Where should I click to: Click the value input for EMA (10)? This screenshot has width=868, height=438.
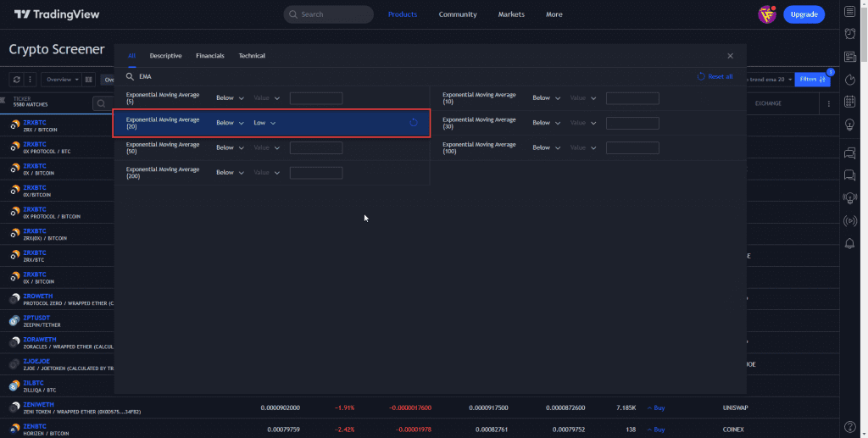[x=632, y=98]
